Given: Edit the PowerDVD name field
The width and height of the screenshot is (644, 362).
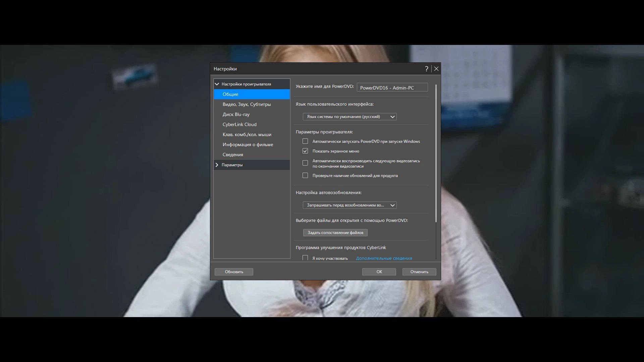Looking at the screenshot, I should (392, 87).
